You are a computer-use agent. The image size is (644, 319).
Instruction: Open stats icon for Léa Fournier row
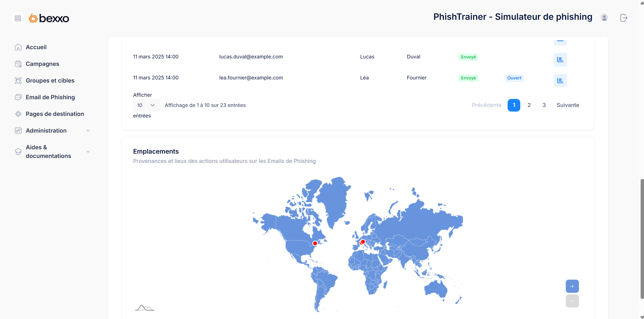[x=560, y=81]
